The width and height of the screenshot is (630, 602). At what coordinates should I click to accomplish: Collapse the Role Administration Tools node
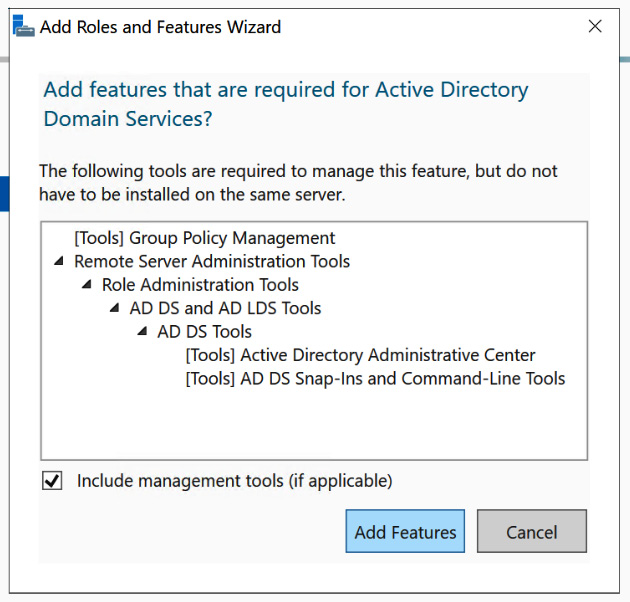pos(87,285)
